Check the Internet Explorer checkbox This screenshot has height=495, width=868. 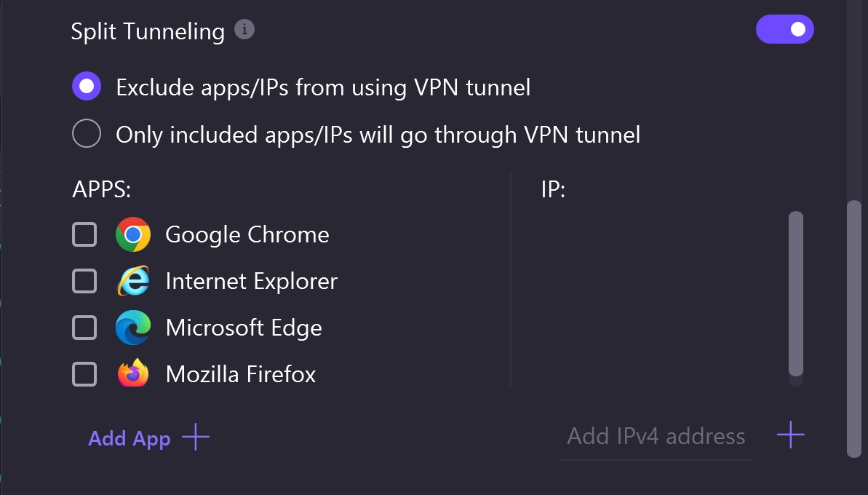coord(84,280)
